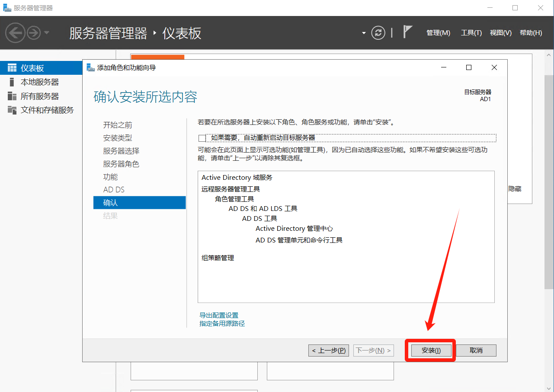Viewport: 554px width, 392px height.
Task: Click the refresh icon in header
Action: click(378, 33)
